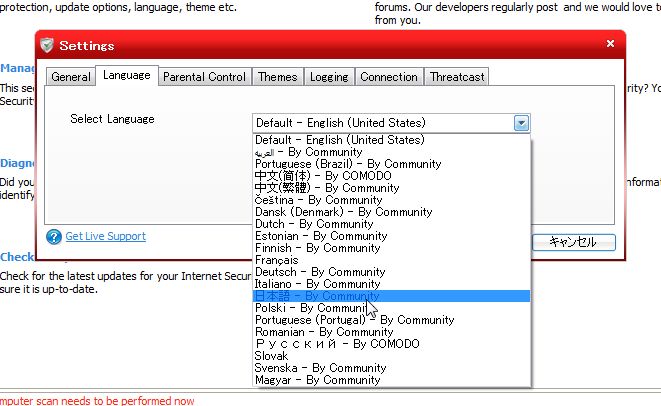Screen dimensions: 661x406
Task: Click the Select Language dropdown arrow
Action: (521, 123)
